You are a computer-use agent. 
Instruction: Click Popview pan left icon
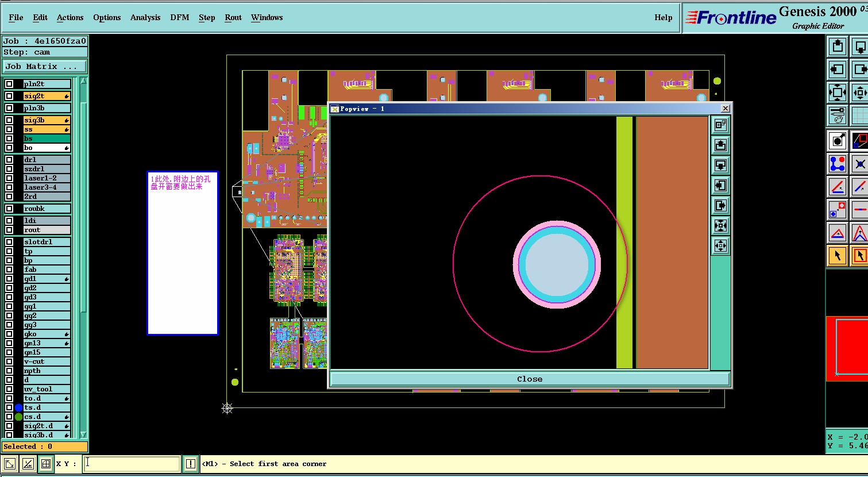pyautogui.click(x=720, y=185)
